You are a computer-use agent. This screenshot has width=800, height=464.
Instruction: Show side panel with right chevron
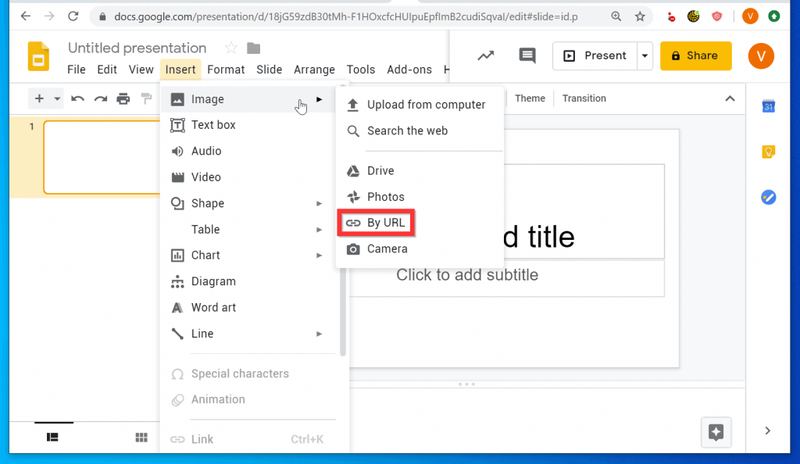767,431
